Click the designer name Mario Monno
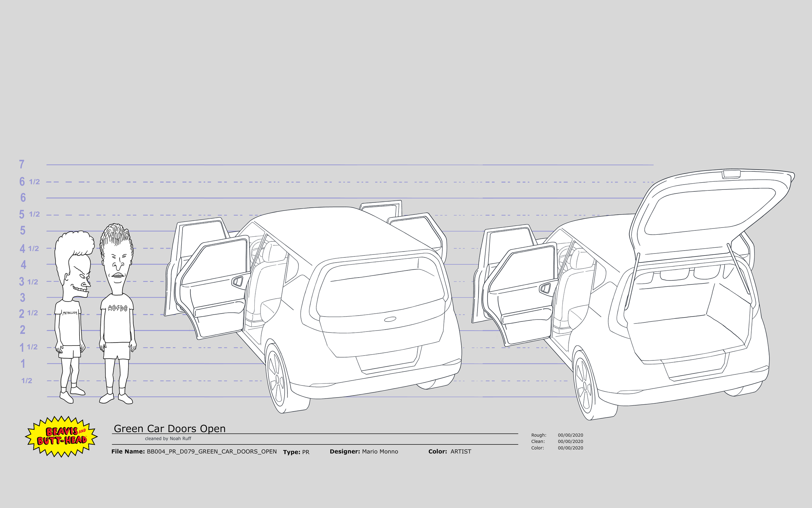 (380, 451)
